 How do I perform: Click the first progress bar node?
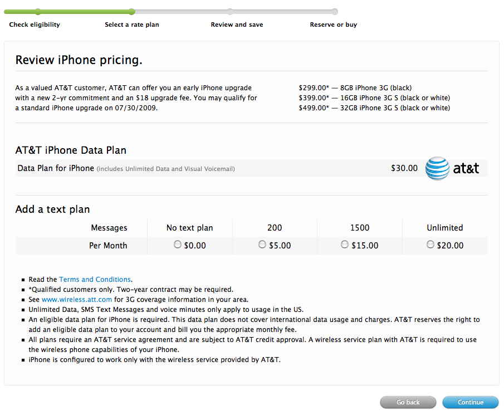coord(38,12)
